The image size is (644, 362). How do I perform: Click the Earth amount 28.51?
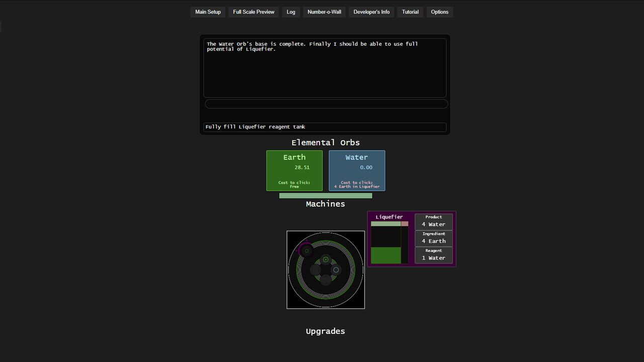[302, 167]
